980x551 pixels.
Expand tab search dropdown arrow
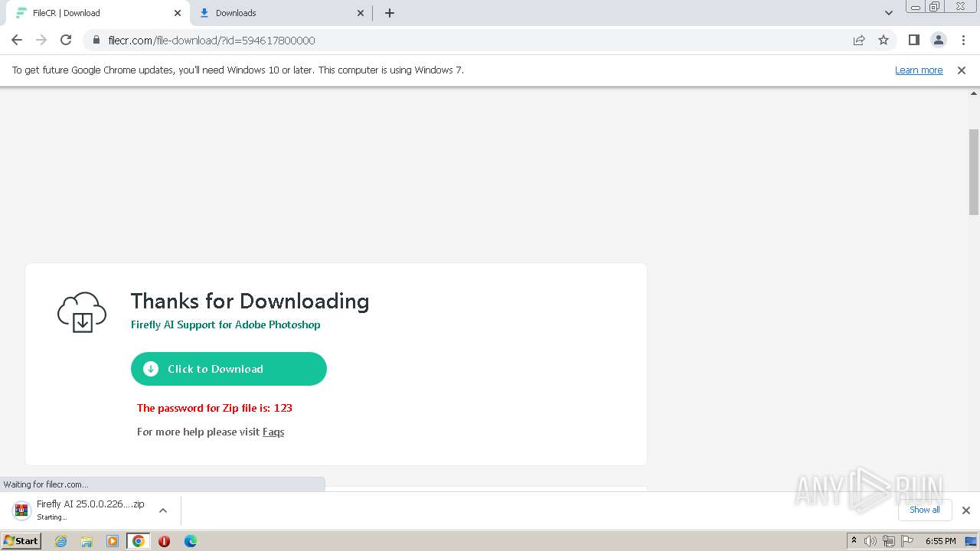pos(888,13)
